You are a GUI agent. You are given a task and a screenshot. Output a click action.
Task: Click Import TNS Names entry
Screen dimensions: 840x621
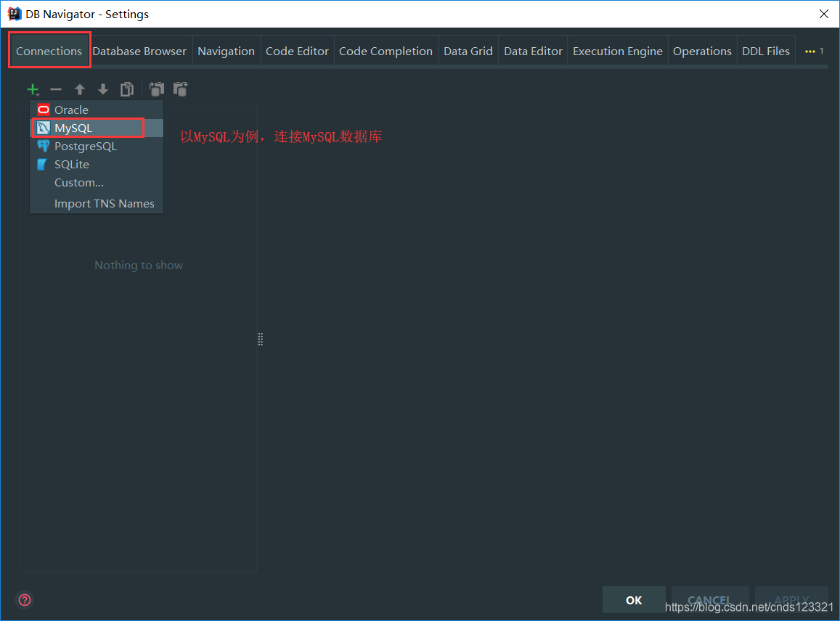pos(97,203)
